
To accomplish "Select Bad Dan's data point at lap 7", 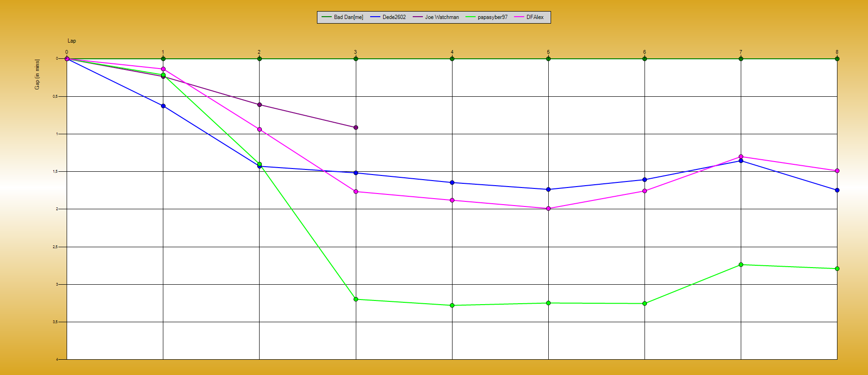I will point(741,59).
